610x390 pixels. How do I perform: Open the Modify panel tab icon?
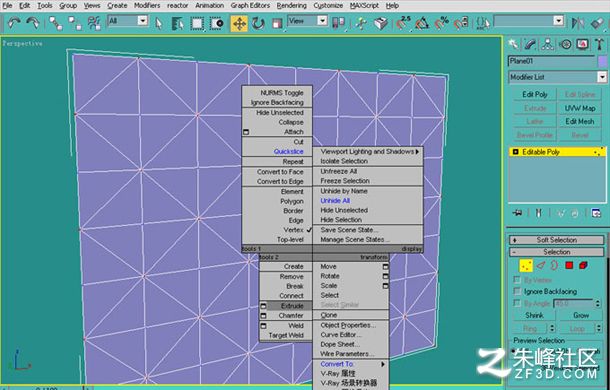click(530, 44)
